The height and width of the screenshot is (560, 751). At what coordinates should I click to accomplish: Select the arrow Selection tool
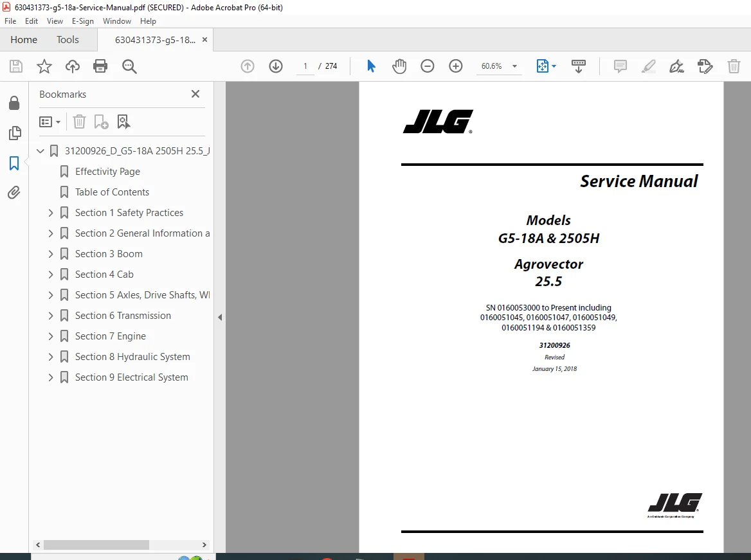[x=371, y=66]
